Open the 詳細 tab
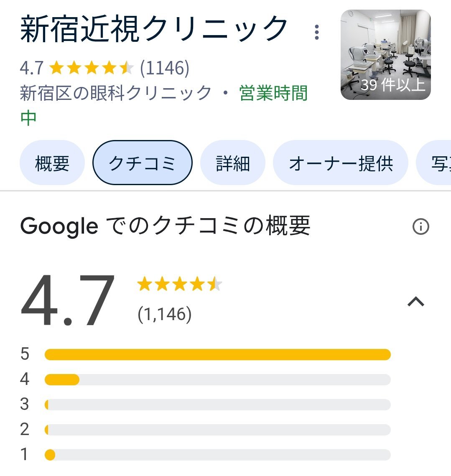Image resolution: width=451 pixels, height=476 pixels. point(233,163)
